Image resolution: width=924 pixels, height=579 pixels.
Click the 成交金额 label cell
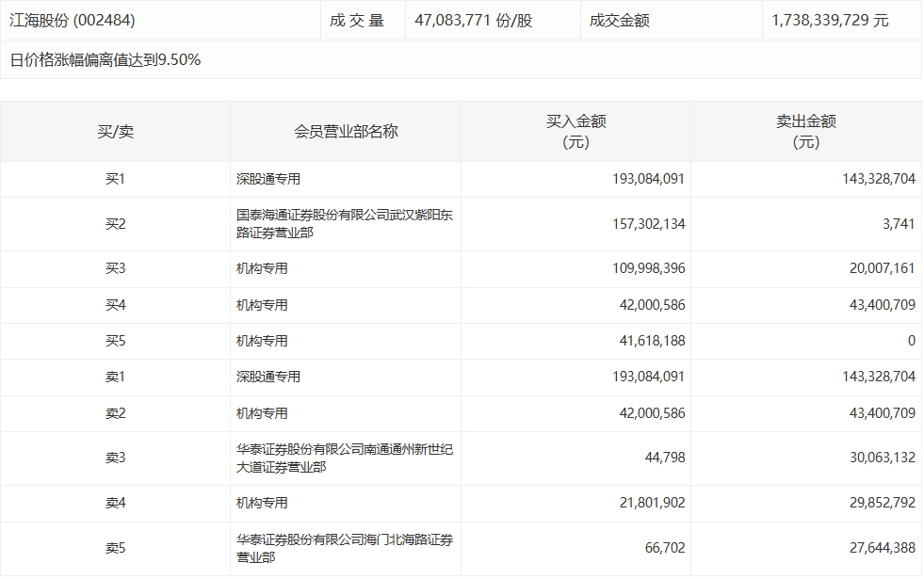(619, 20)
